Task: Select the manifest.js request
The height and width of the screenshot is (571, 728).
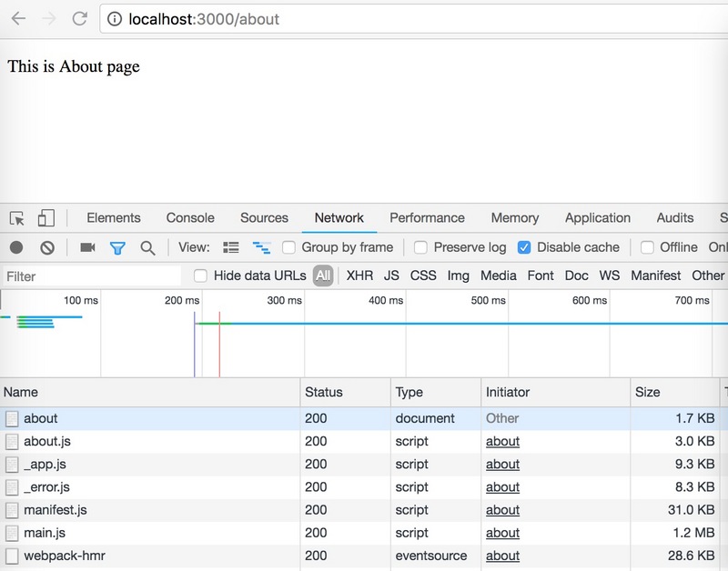Action: point(364,510)
